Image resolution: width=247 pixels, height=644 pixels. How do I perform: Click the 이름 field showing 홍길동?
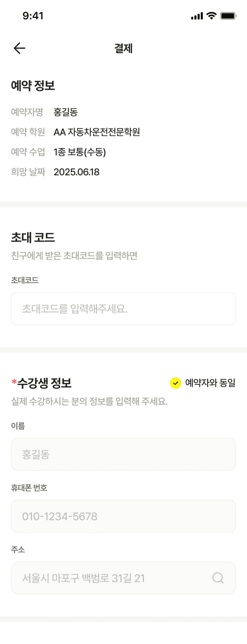123,454
